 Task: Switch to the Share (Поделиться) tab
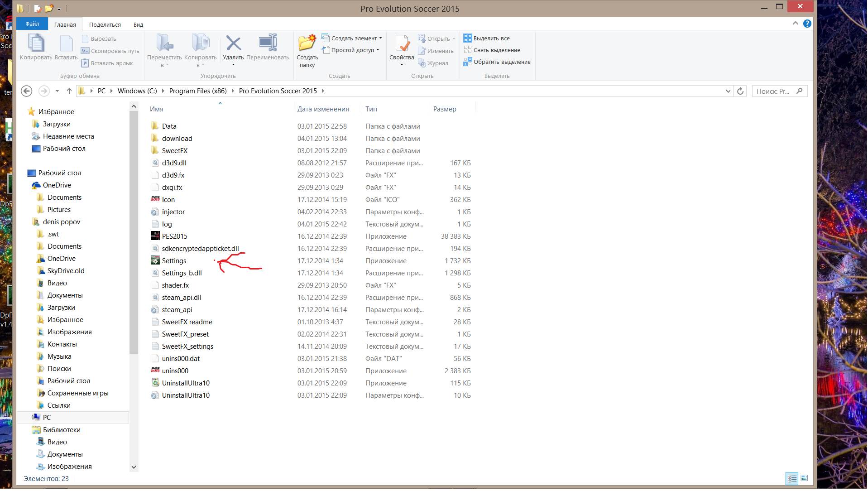pos(105,25)
